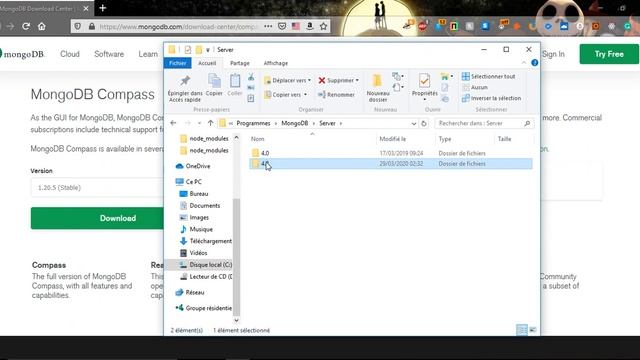
Task: Refresh the Explorer address bar
Action: (424, 123)
